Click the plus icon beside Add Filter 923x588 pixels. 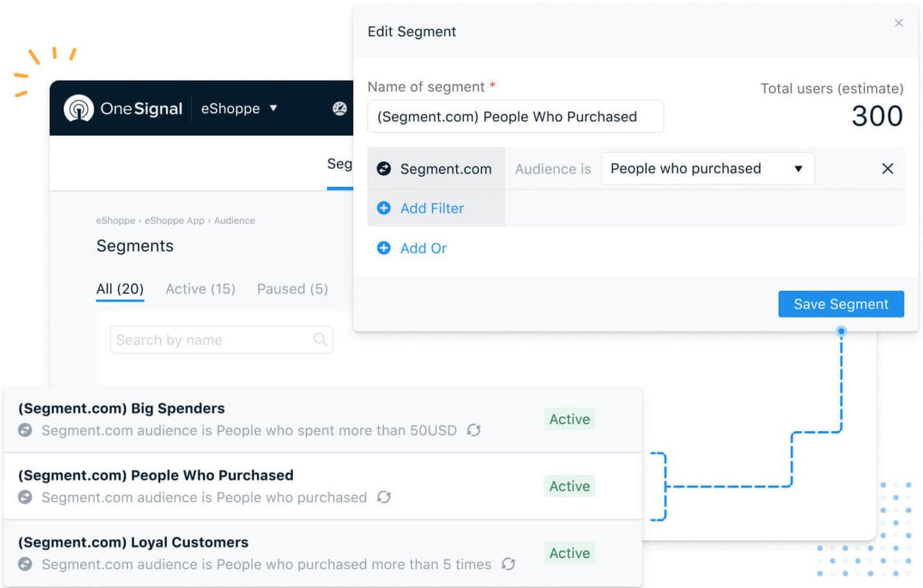384,208
